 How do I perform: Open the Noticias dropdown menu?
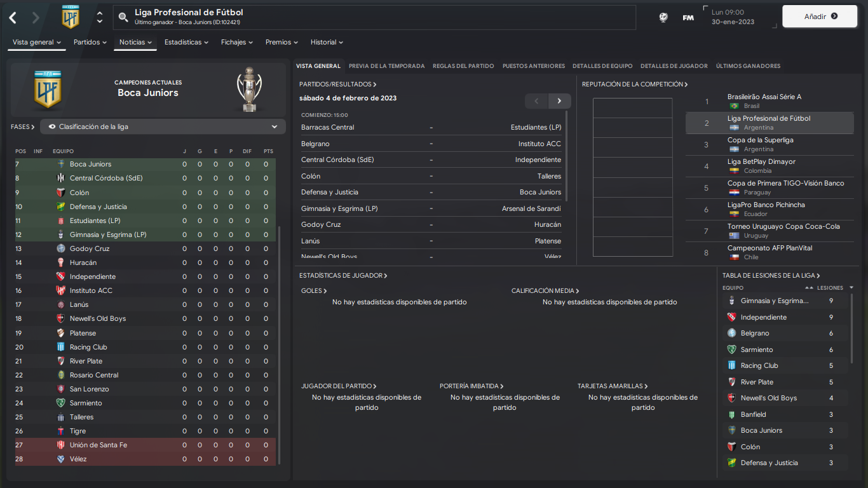click(x=135, y=43)
